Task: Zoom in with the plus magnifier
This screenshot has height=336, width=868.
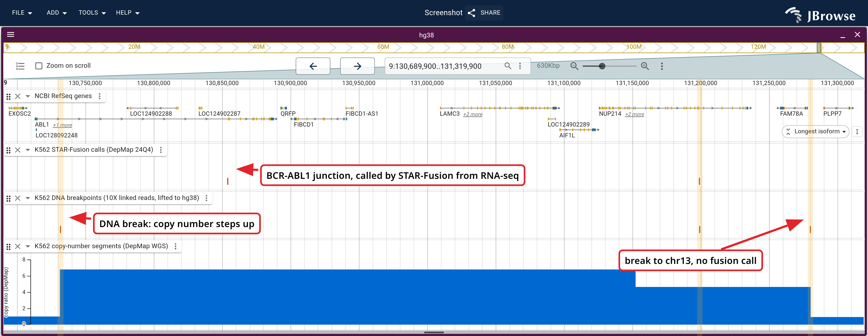Action: pos(644,66)
